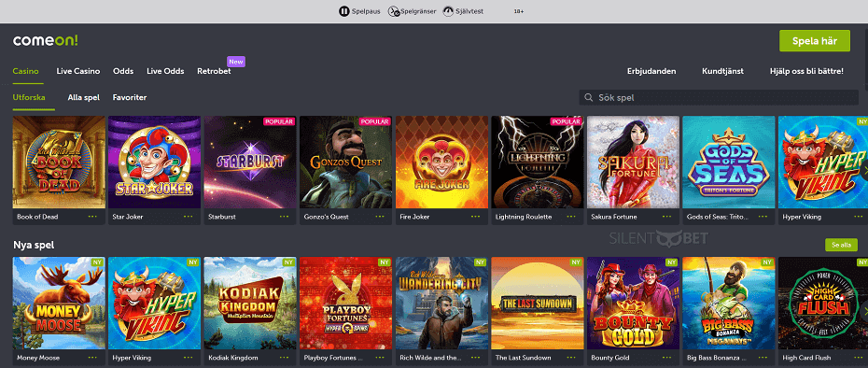Open more options for Fire Joker
Viewport: 868px width, 368px height.
click(475, 217)
